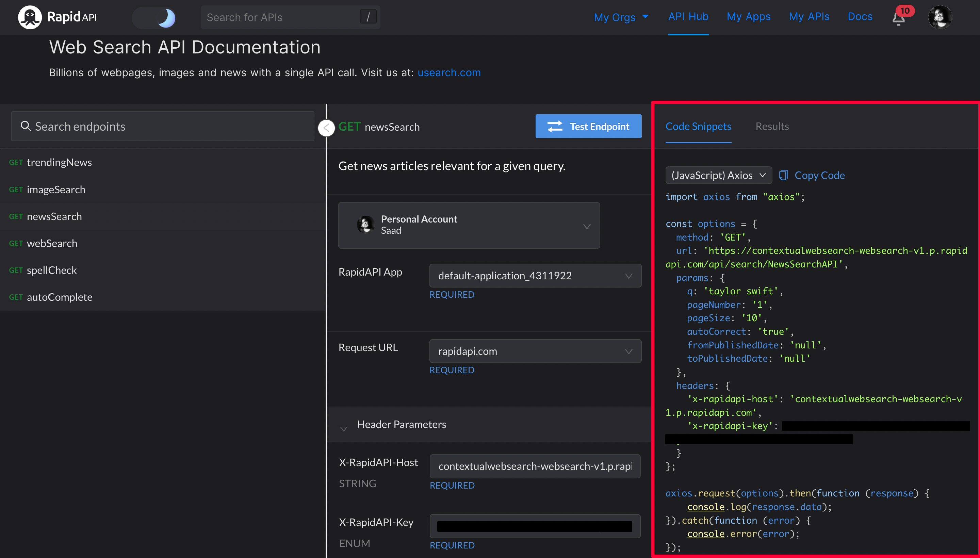Screen dimensions: 980x558
Task: Open the Request URL rapidapi.com dropdown
Action: tap(535, 351)
